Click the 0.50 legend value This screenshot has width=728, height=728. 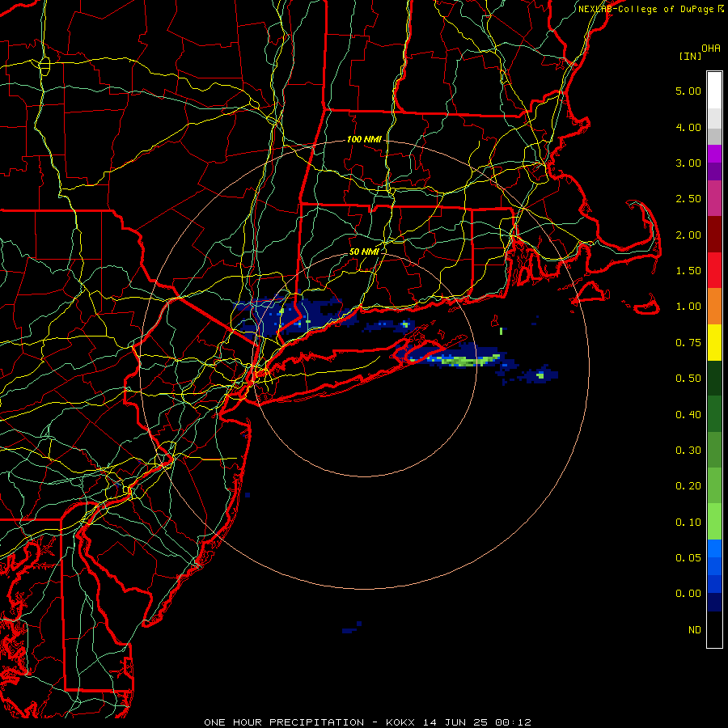tap(688, 379)
